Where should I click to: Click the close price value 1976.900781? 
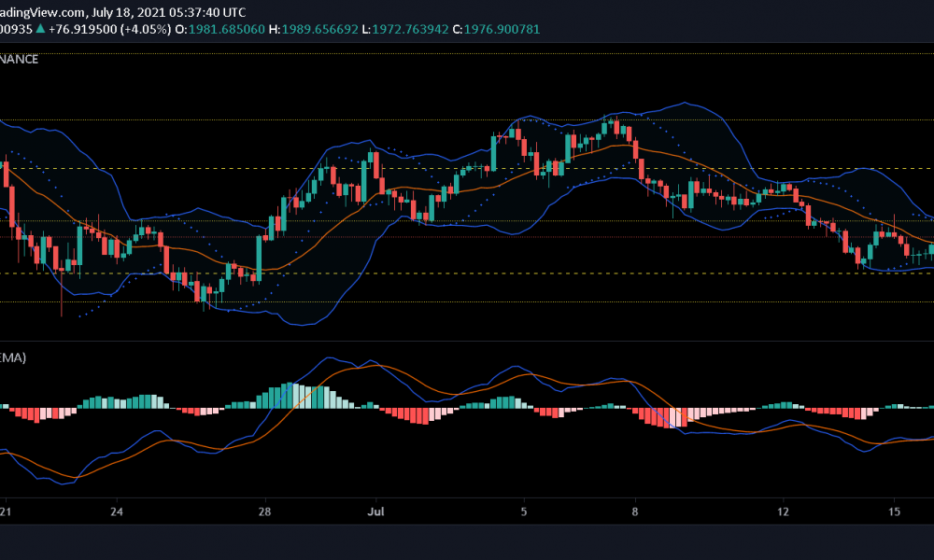[x=502, y=29]
